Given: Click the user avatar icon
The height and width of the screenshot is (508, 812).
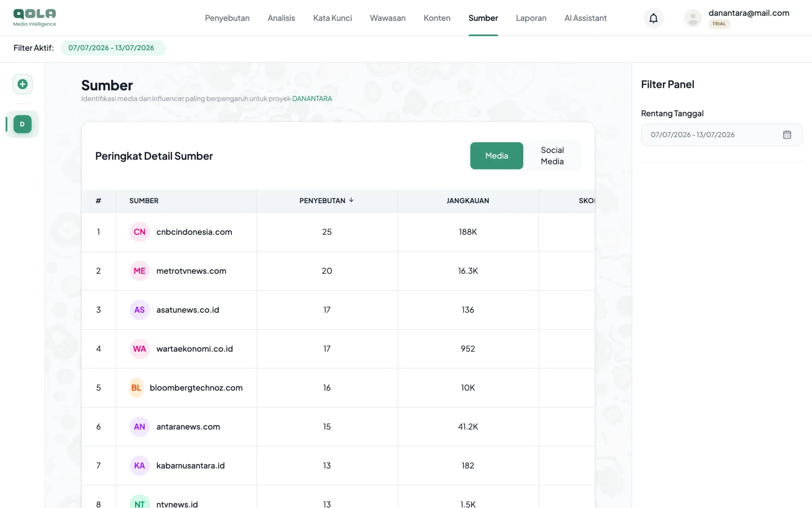Looking at the screenshot, I should [x=693, y=18].
